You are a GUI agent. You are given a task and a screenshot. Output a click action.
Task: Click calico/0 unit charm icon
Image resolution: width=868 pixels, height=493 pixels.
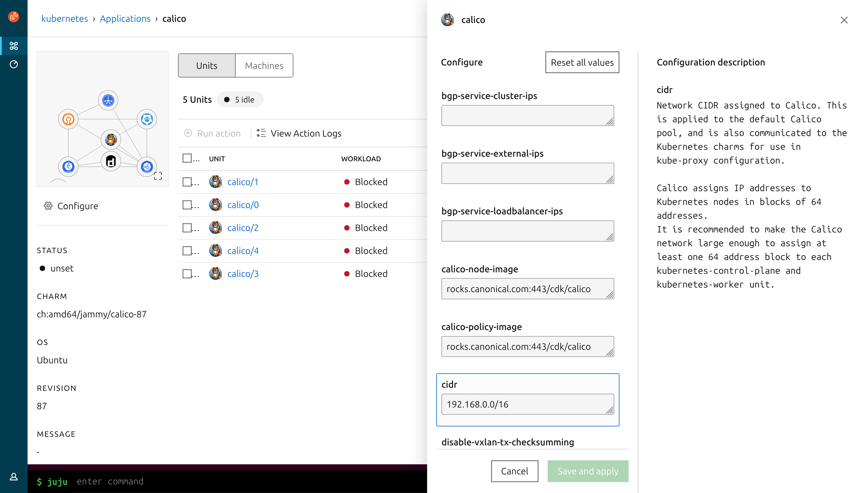pos(215,205)
